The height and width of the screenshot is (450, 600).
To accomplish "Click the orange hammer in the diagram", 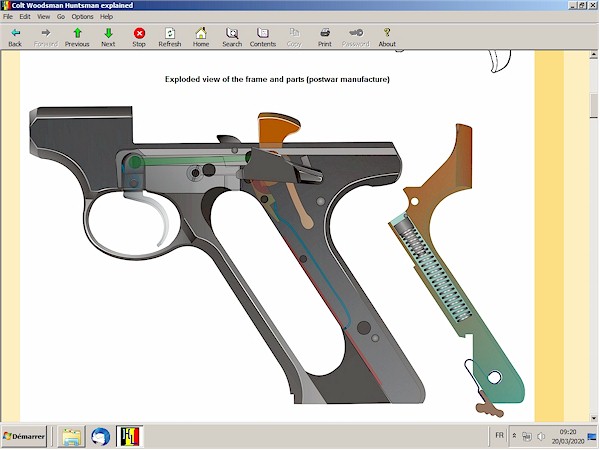I will [278, 130].
